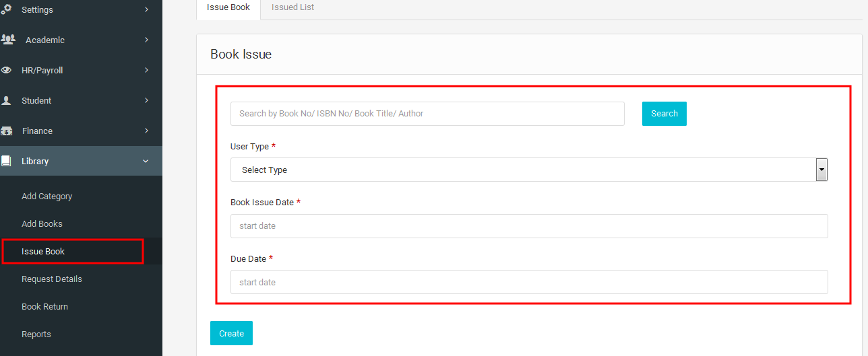Select the Issue Book tab
868x356 pixels.
pos(228,7)
